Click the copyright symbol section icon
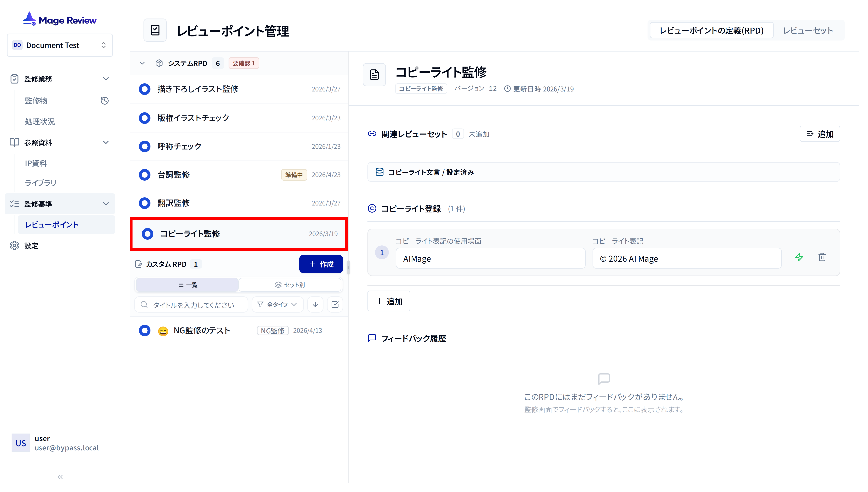 pyautogui.click(x=372, y=209)
